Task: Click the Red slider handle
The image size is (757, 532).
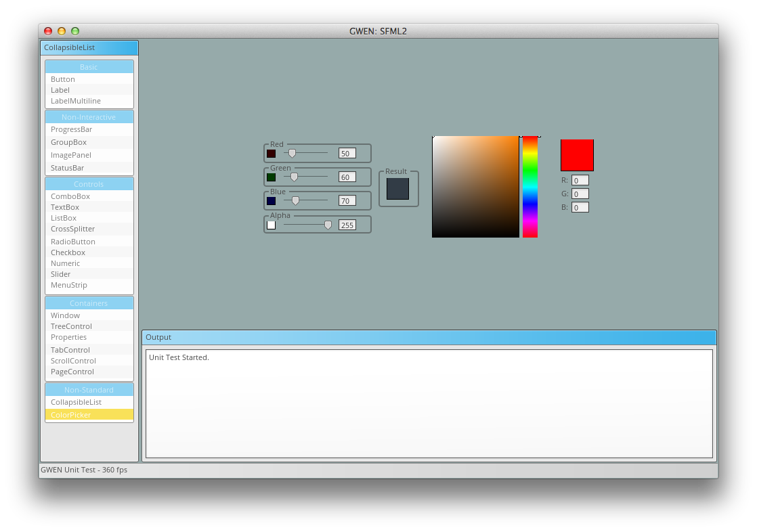Action: [x=293, y=153]
